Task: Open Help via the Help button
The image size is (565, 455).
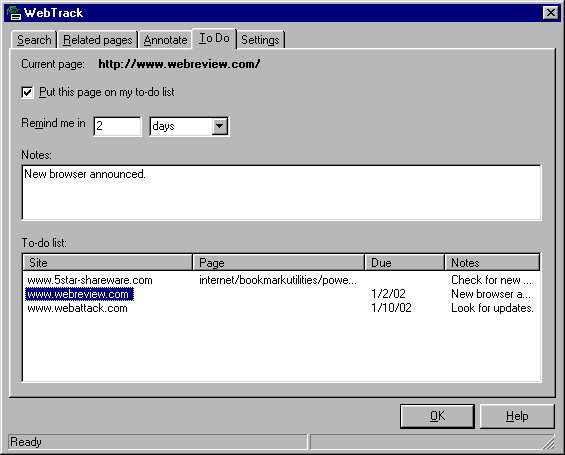Action: pyautogui.click(x=517, y=416)
